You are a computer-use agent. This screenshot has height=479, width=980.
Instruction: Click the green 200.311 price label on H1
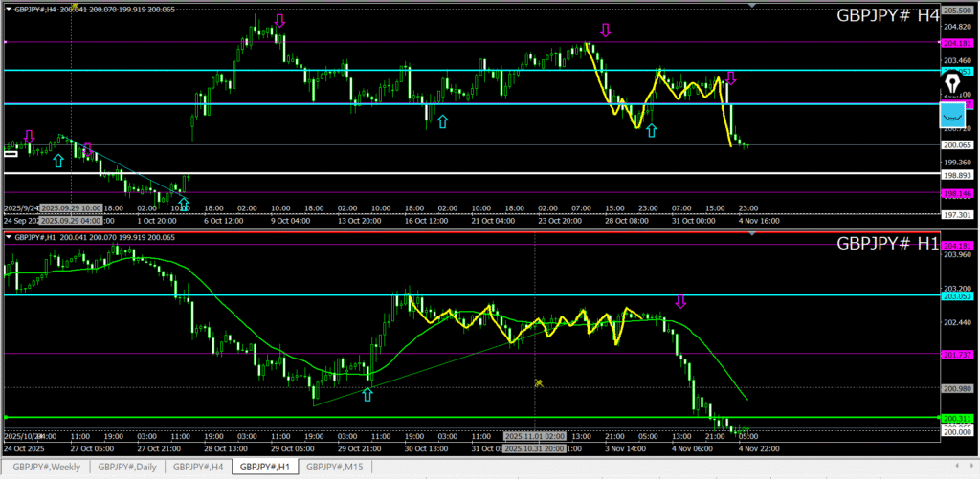(957, 419)
